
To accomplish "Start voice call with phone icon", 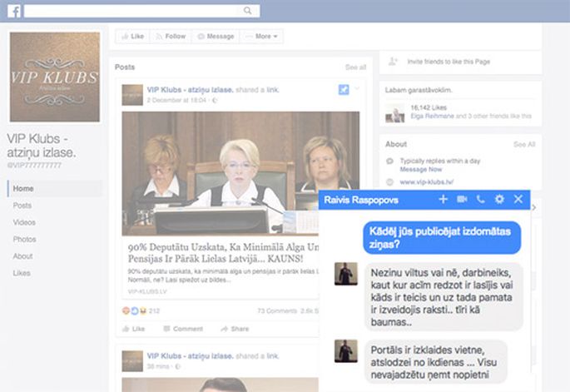I will [481, 199].
